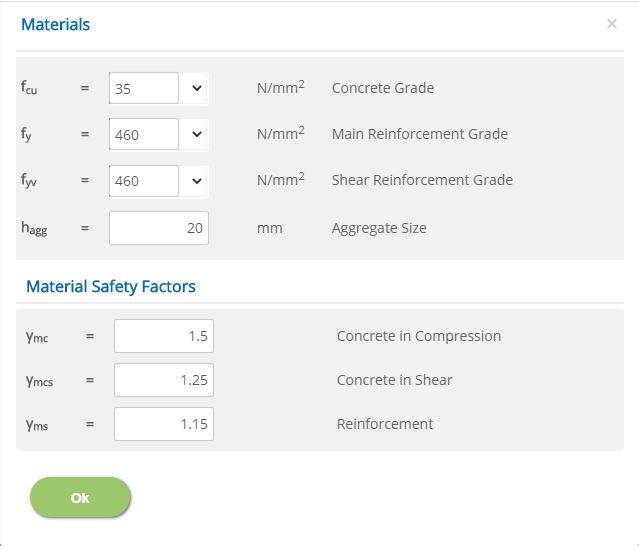Click the fcu value field showing 35
Viewport: 639px width, 546px height.
144,88
